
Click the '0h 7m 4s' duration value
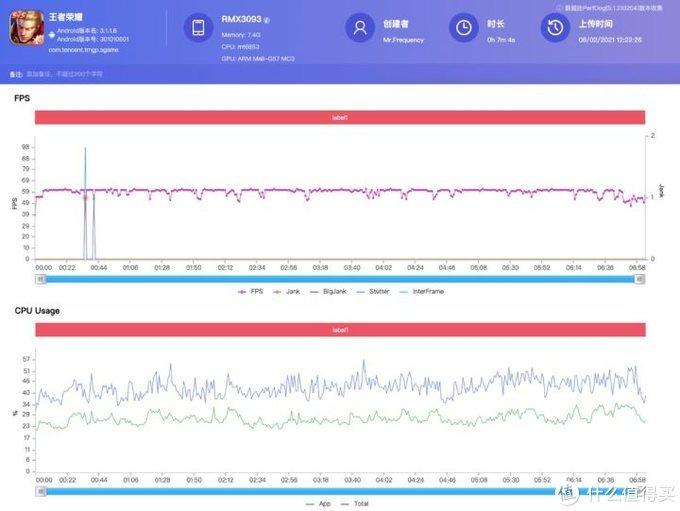(501, 40)
